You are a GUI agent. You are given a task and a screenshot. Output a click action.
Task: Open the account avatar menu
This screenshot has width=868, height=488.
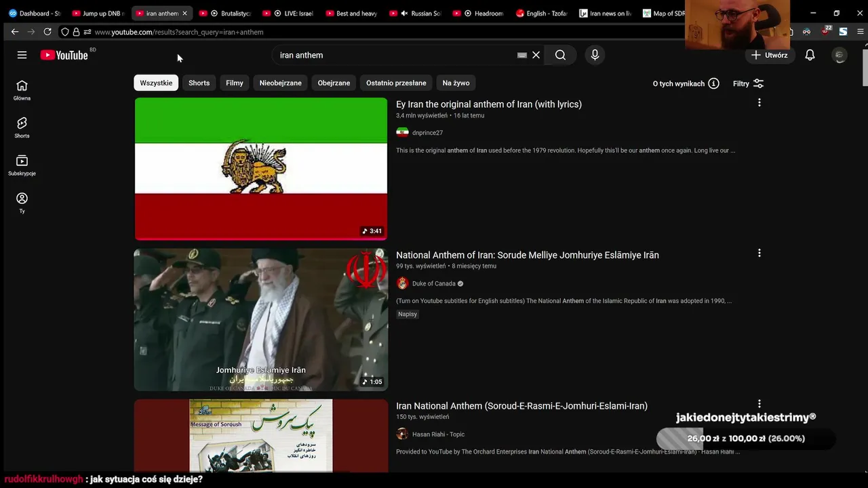[x=840, y=55]
